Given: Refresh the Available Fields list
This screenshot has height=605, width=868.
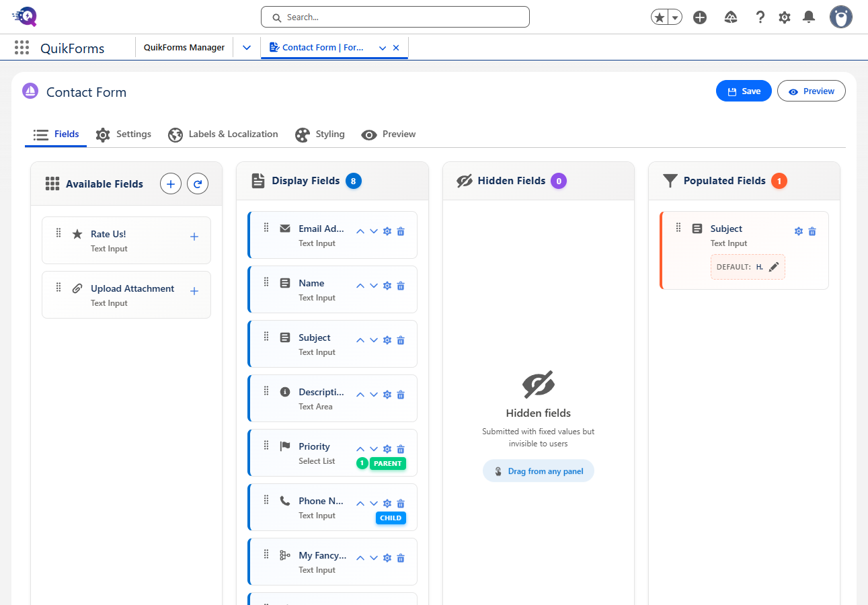Looking at the screenshot, I should (197, 184).
